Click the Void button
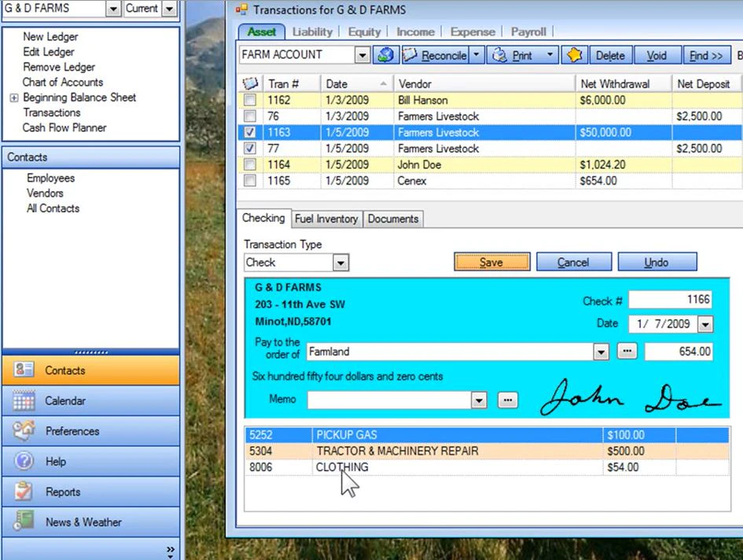Screen dimensions: 743x560 pos(657,55)
